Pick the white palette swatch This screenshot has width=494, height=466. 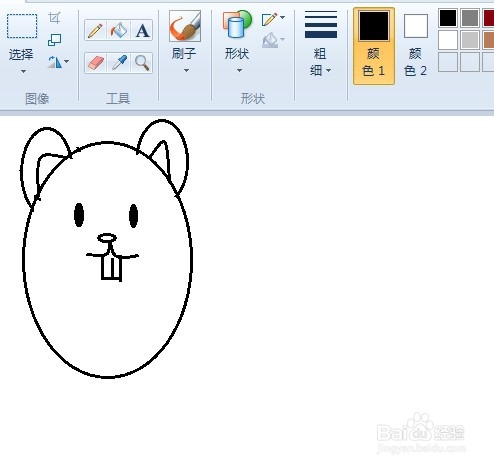(448, 40)
